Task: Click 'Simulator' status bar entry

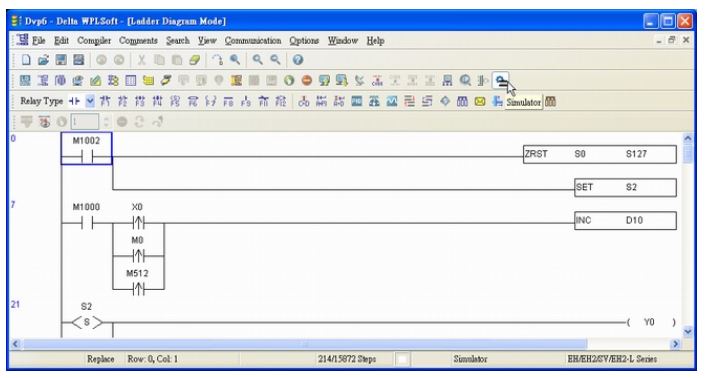Action: (x=470, y=359)
